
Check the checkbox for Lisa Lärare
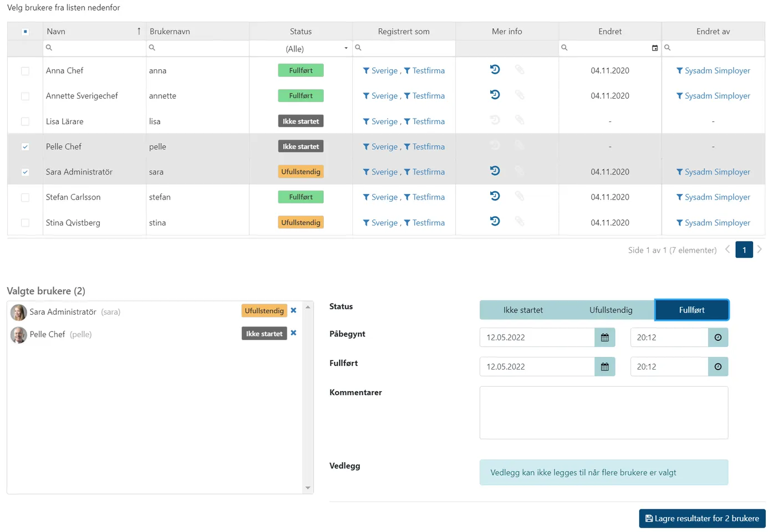click(25, 121)
